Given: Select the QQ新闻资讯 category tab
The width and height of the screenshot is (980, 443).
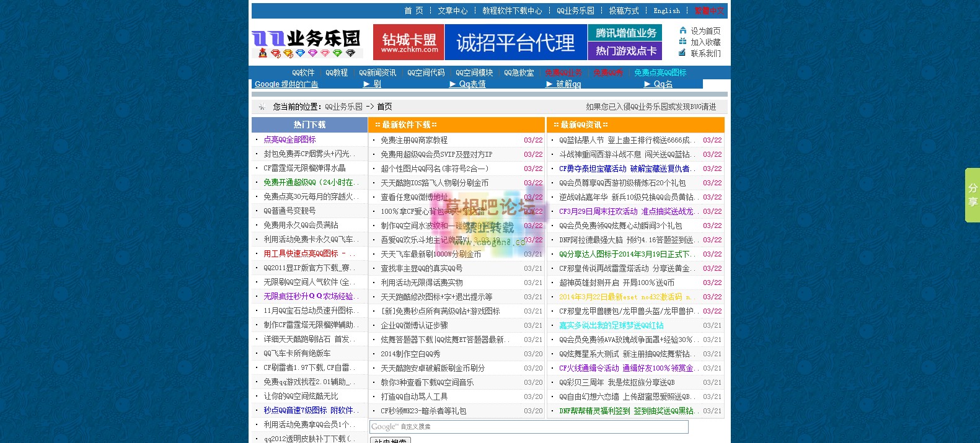Looking at the screenshot, I should (x=377, y=72).
